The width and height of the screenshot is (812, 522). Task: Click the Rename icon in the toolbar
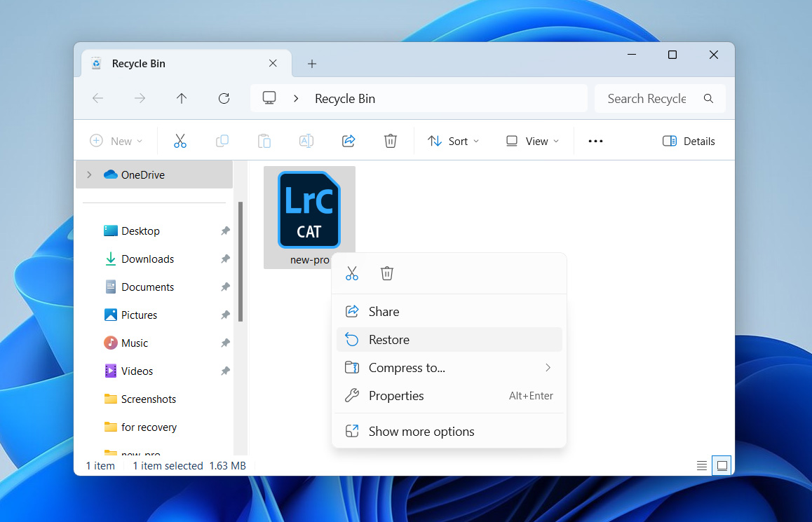306,141
